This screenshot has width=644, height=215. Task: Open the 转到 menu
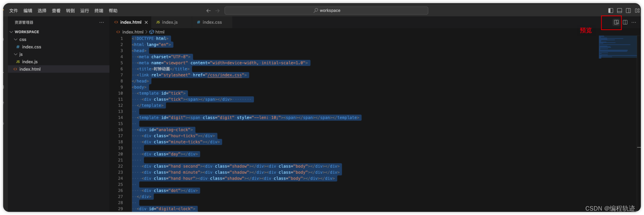click(x=70, y=11)
